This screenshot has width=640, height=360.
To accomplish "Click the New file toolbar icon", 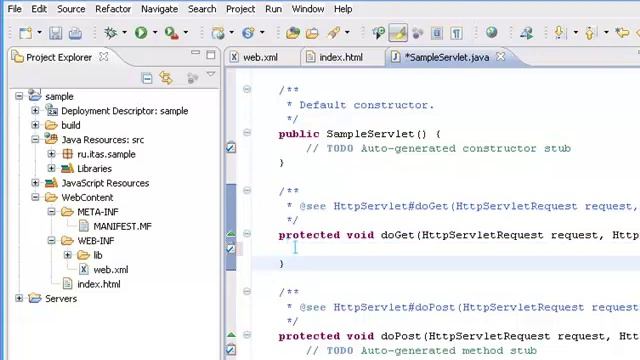I will [26, 33].
